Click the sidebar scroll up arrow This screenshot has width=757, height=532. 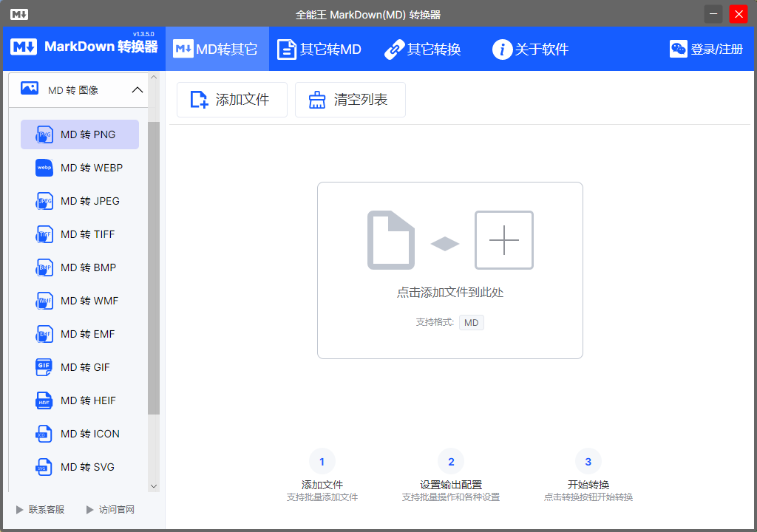click(154, 78)
